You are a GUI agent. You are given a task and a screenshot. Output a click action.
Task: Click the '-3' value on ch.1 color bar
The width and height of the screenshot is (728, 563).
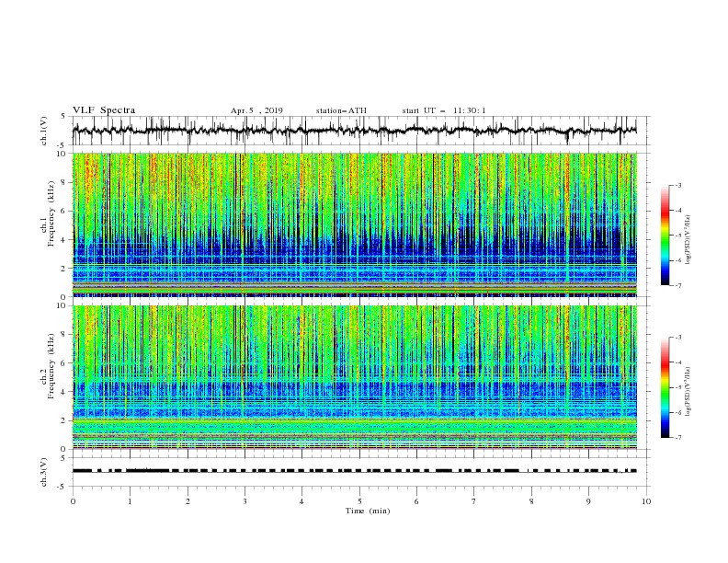677,185
